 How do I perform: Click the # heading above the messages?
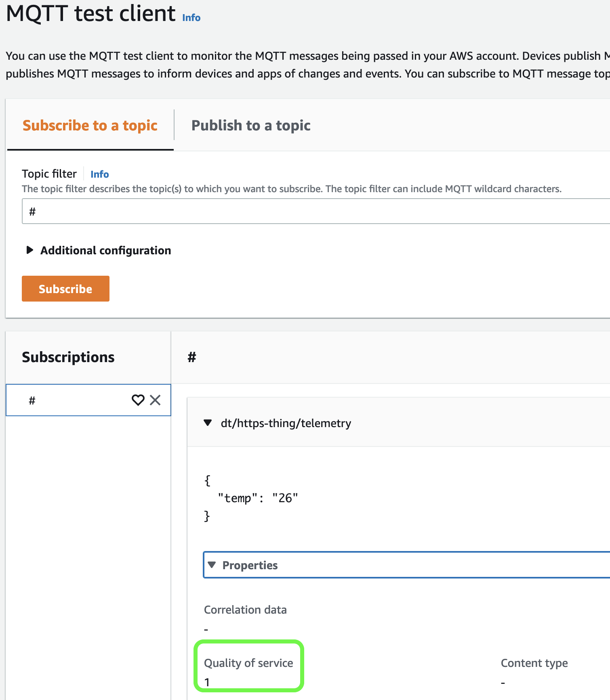[192, 357]
